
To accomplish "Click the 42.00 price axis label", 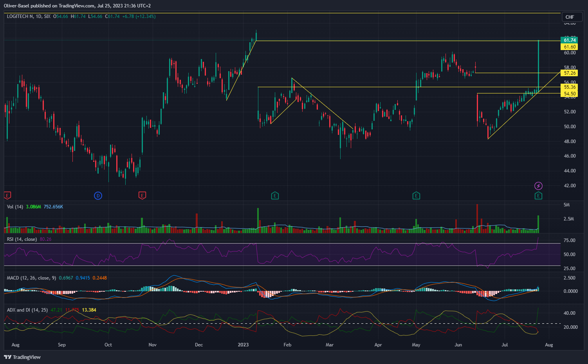I will (570, 185).
